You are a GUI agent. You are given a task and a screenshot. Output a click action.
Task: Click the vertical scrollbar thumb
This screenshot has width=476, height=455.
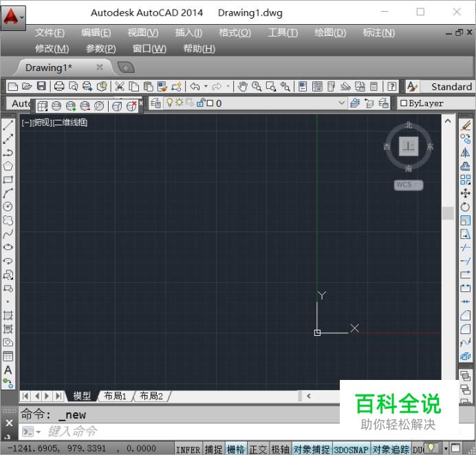tap(448, 213)
